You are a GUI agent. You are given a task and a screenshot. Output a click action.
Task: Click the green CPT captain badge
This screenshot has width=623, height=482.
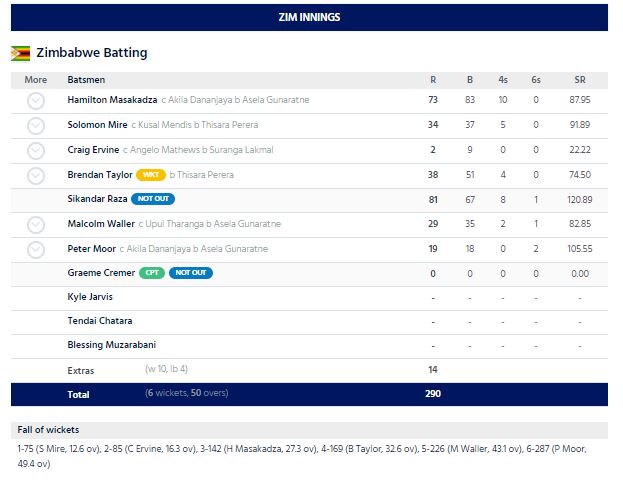pyautogui.click(x=151, y=273)
